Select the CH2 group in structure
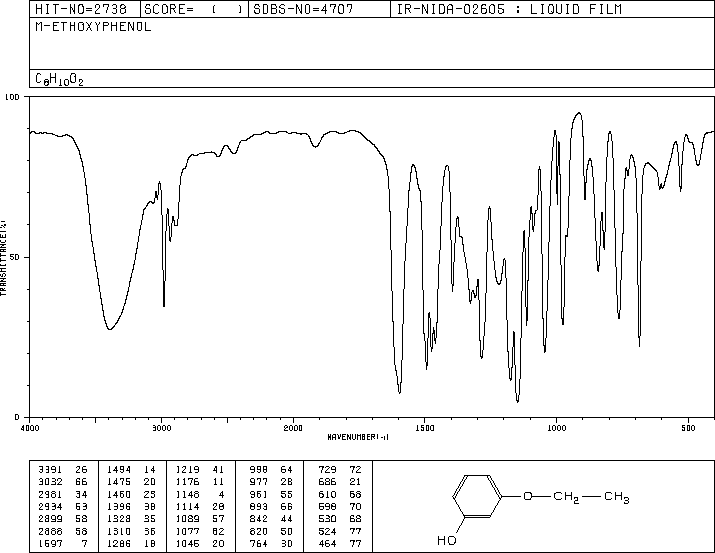The image size is (715, 553). (x=566, y=497)
